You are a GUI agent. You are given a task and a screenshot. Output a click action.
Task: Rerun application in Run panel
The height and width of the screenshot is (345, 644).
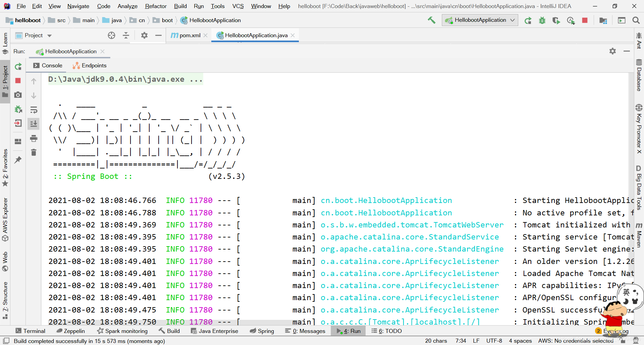coord(18,66)
